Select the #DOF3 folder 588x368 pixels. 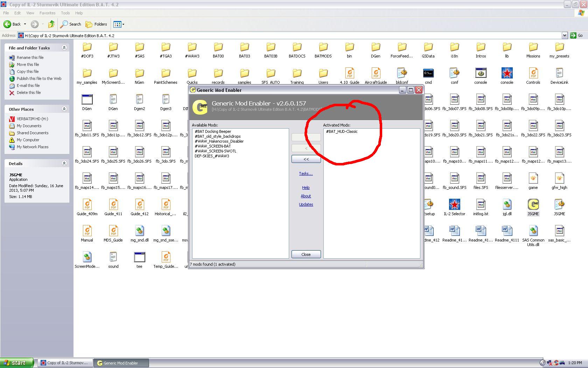pyautogui.click(x=87, y=50)
